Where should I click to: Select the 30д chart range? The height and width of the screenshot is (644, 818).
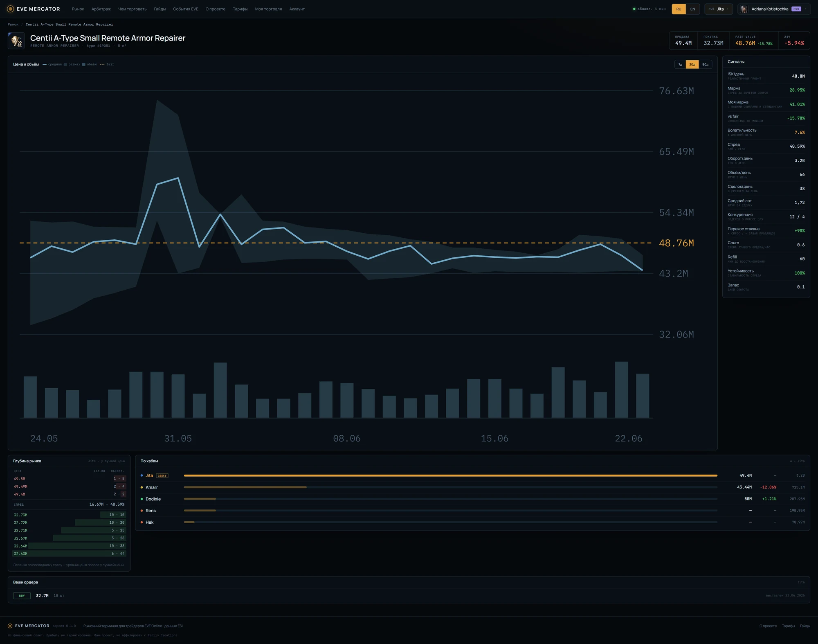[x=692, y=65]
